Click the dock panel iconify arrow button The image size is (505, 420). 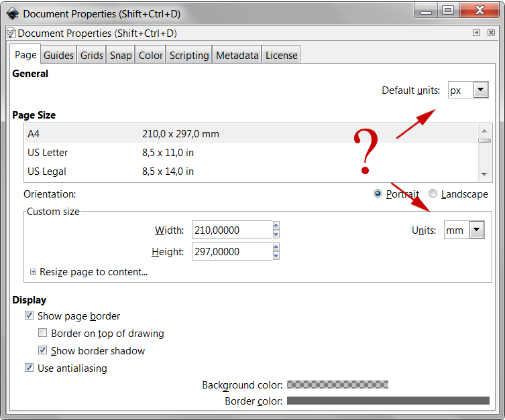pyautogui.click(x=476, y=33)
